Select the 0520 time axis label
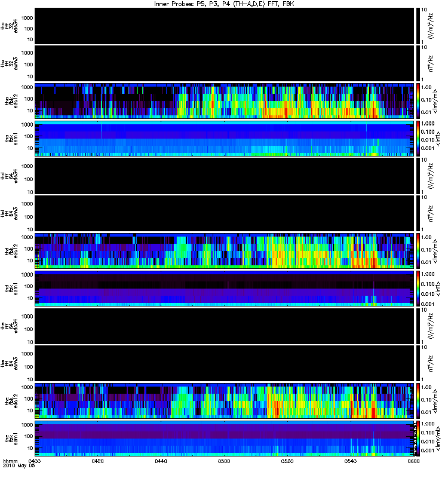 287,461
